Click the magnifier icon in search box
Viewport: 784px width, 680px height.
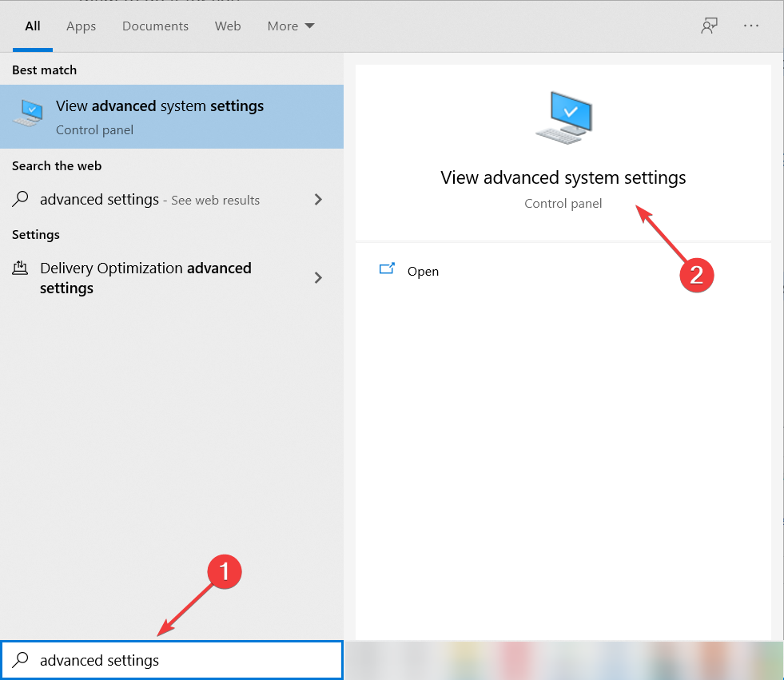(x=20, y=660)
